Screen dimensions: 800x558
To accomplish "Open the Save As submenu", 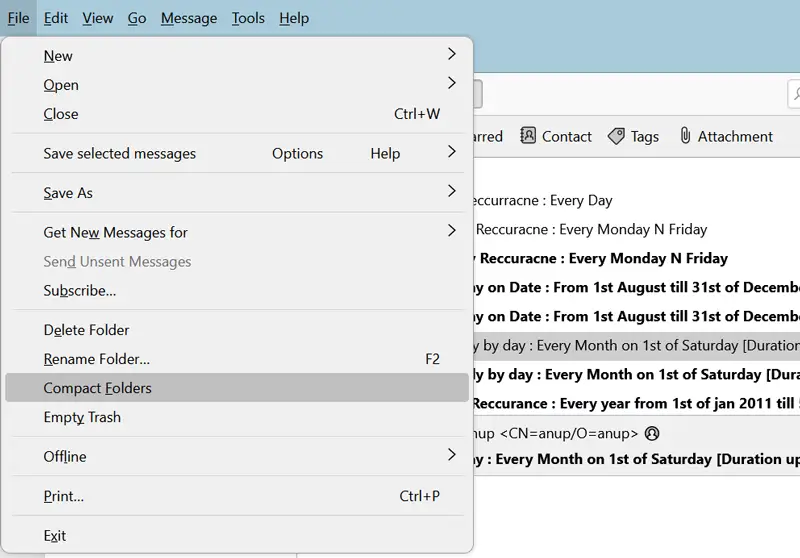I will coord(68,193).
